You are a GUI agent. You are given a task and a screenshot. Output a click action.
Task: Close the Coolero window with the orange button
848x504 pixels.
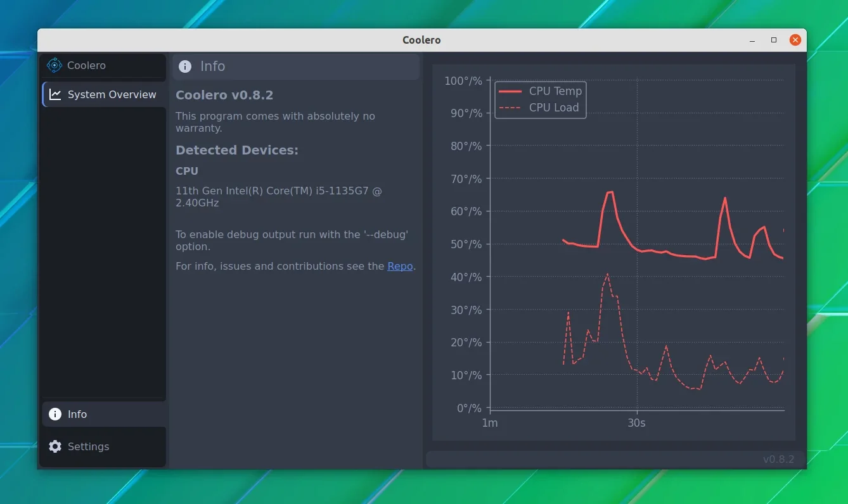pos(795,40)
